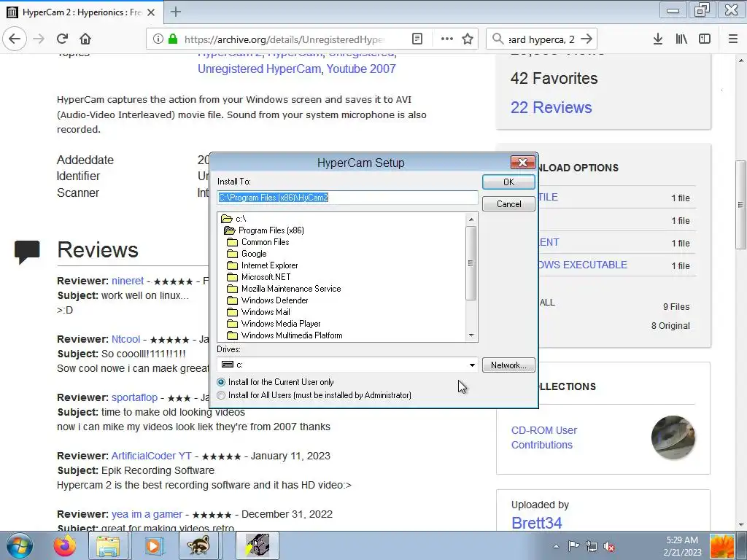Open the Youtube 2007 topic link
The height and width of the screenshot is (560, 747).
pyautogui.click(x=361, y=69)
